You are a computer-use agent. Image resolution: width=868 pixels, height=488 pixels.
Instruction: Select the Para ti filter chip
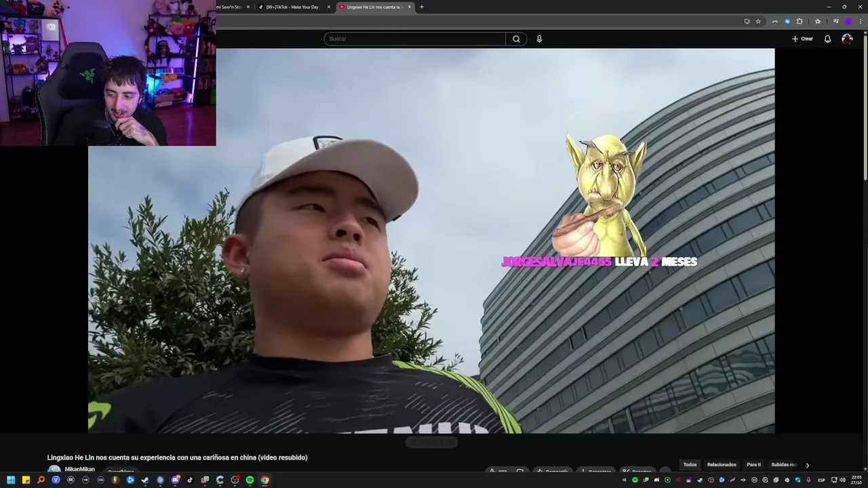[753, 465]
